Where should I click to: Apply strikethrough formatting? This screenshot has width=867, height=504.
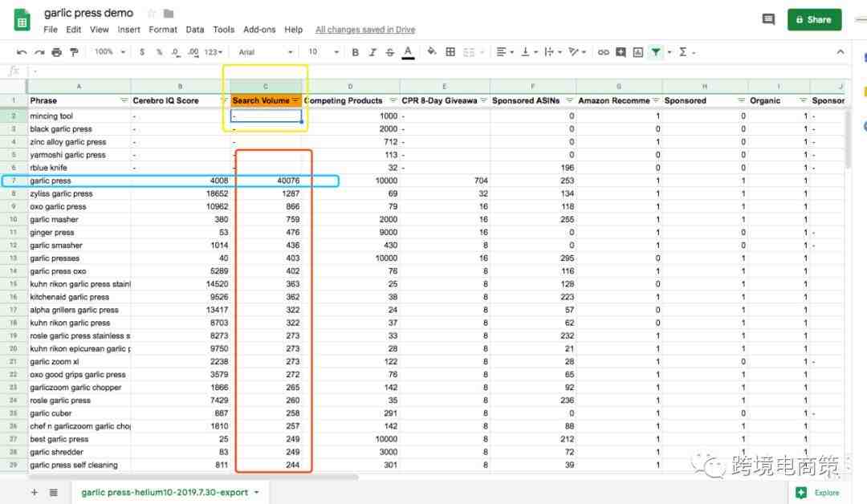(390, 52)
